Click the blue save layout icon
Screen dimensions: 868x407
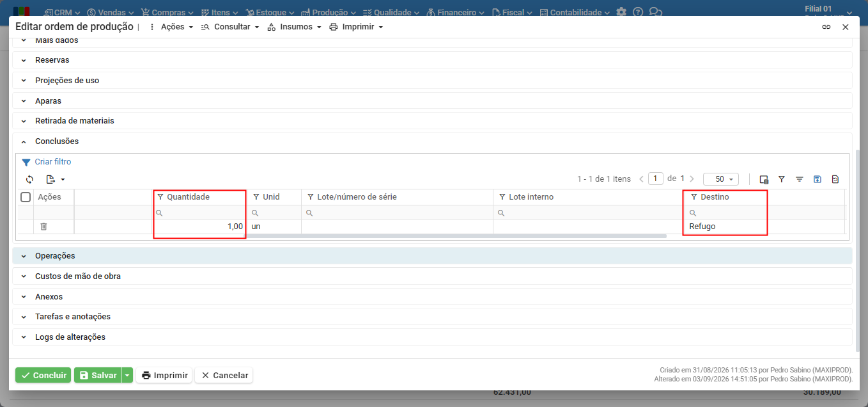pyautogui.click(x=817, y=179)
